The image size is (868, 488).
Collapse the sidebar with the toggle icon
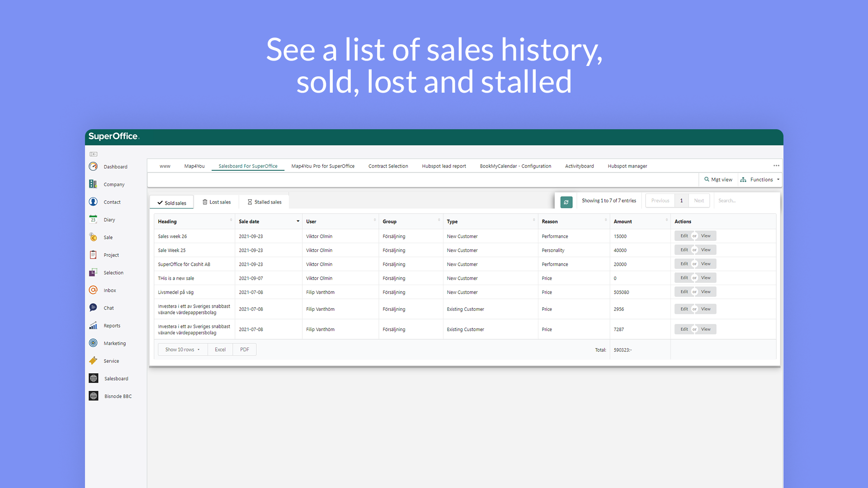pyautogui.click(x=93, y=154)
